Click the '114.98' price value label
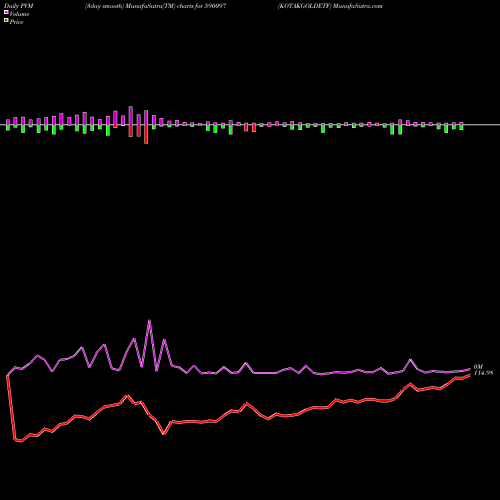 (483, 373)
